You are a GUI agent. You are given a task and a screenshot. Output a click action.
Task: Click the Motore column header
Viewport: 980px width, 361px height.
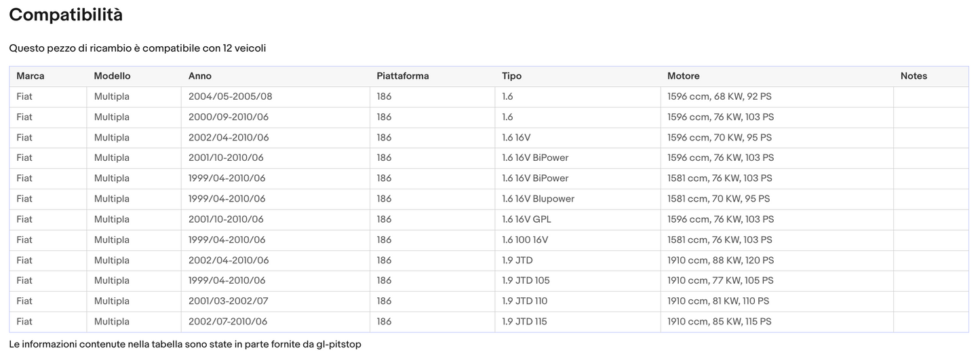(684, 76)
